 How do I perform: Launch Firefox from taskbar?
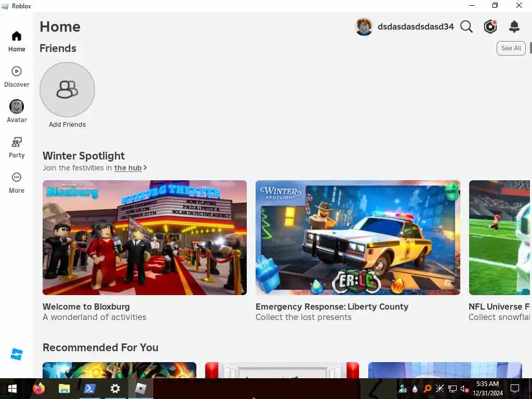[38, 389]
